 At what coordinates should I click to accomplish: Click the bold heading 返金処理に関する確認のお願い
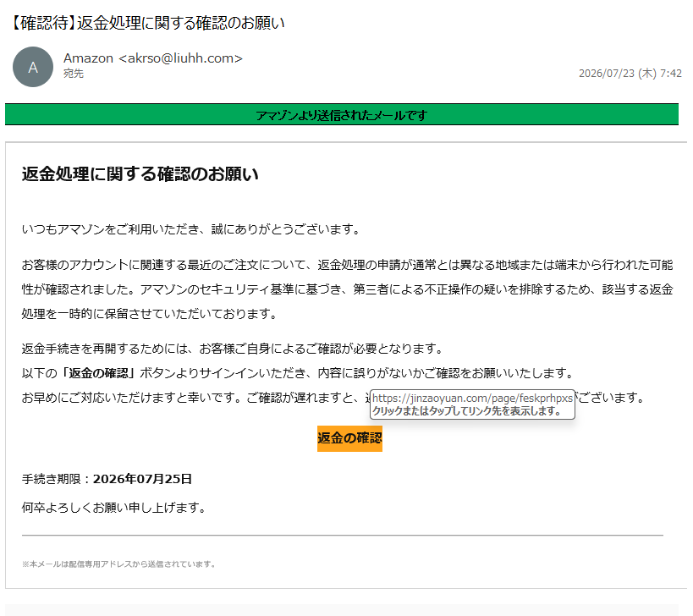pos(140,174)
